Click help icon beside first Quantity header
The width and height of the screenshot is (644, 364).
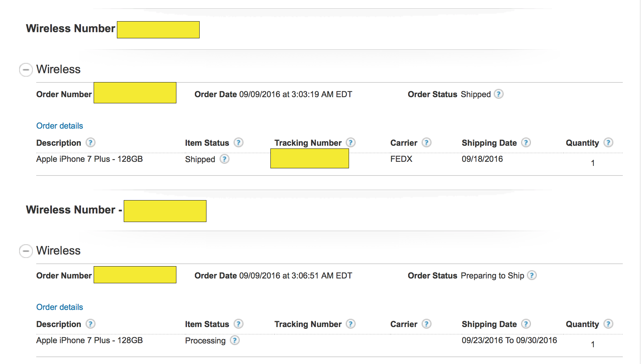608,142
